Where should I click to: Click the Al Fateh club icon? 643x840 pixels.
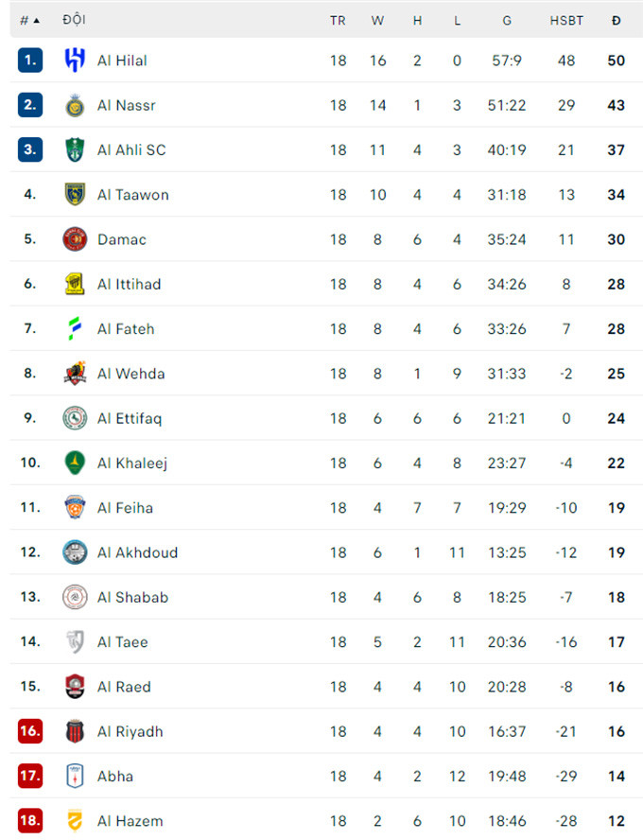75,328
